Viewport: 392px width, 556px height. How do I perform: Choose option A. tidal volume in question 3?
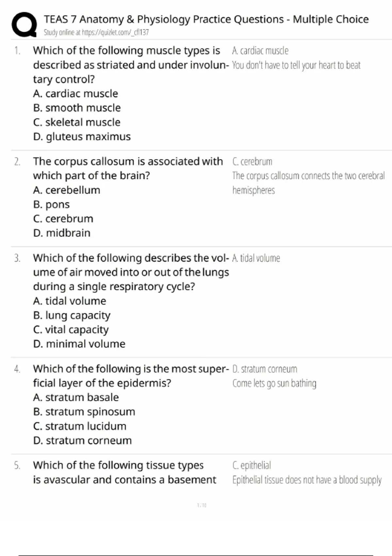coord(70,301)
